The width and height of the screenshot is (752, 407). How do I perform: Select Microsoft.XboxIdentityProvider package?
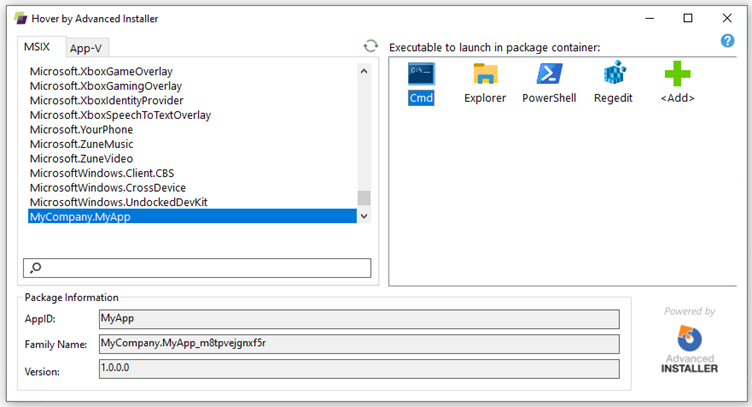[x=192, y=100]
